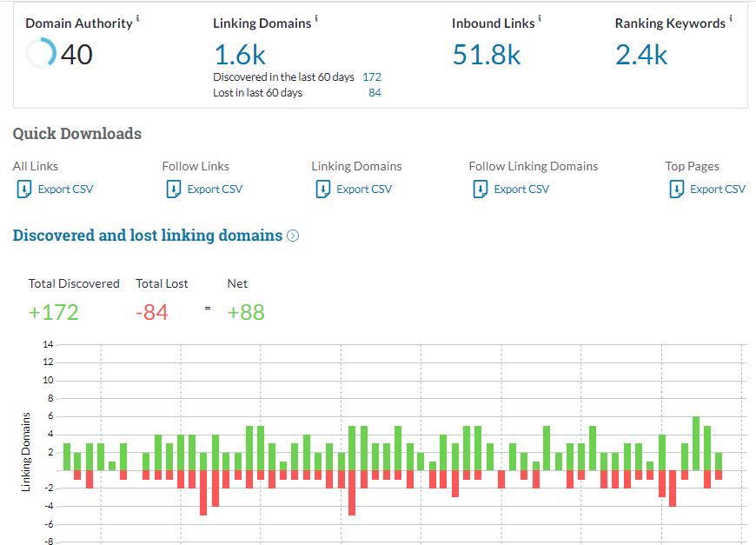Viewport: 756px width, 545px height.
Task: Click the Top Pages download icon
Action: [x=675, y=189]
